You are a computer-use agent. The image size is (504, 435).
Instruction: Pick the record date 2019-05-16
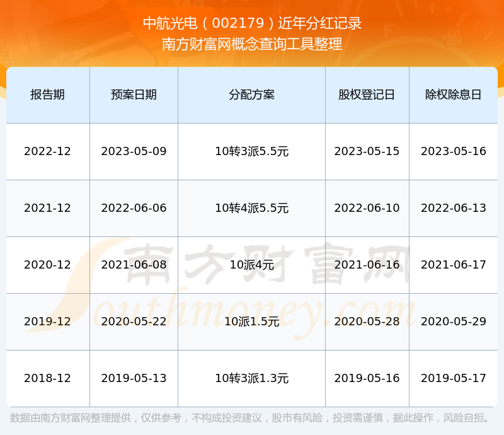367,378
